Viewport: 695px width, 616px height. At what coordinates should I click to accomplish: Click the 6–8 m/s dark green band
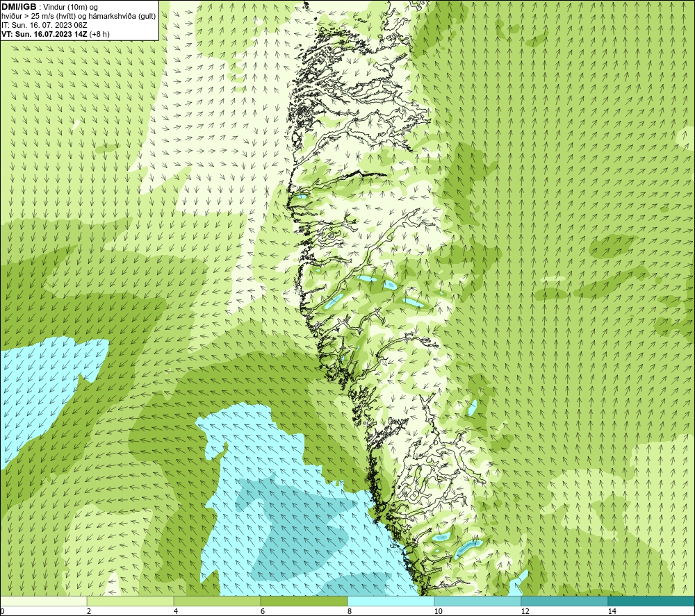pos(304,601)
